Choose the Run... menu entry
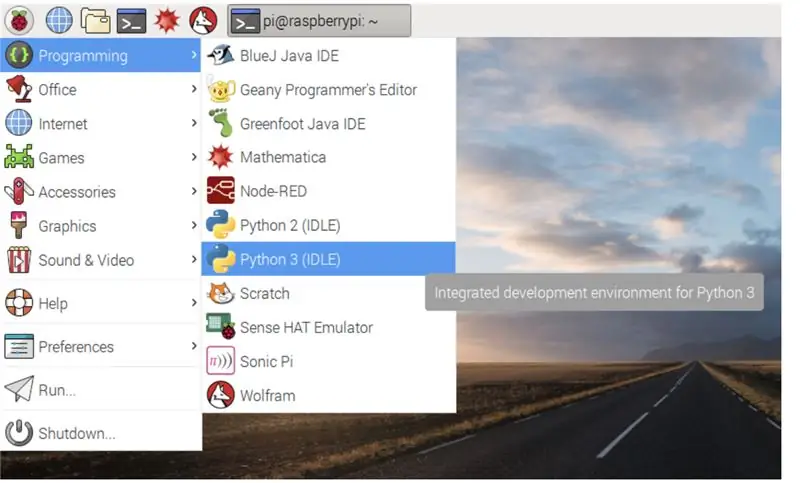800x483 pixels. point(101,390)
